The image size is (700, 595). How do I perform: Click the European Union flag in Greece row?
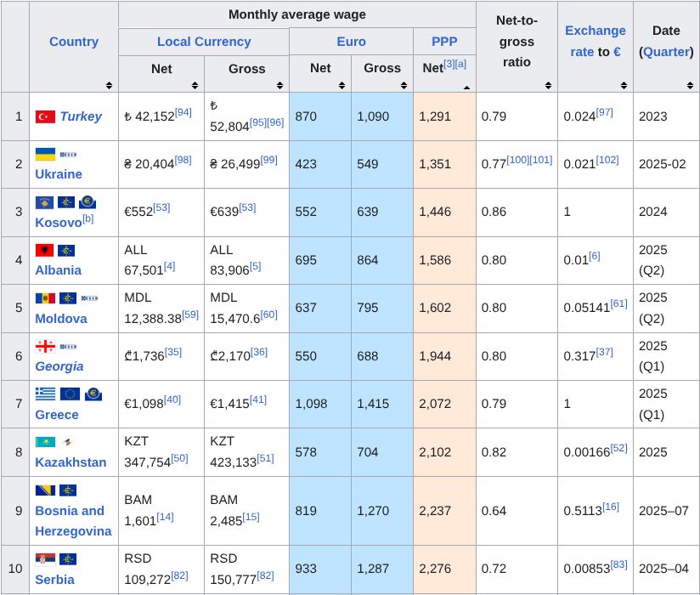click(70, 394)
